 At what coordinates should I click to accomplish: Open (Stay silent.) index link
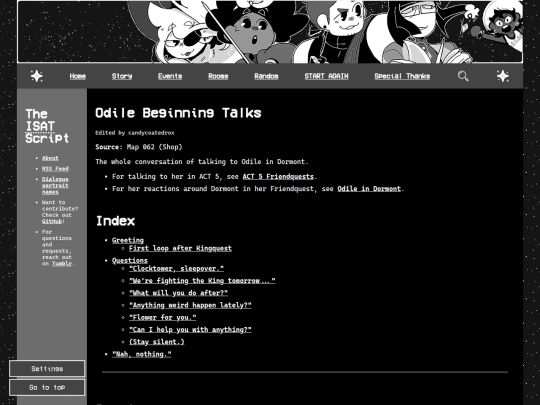(x=157, y=342)
